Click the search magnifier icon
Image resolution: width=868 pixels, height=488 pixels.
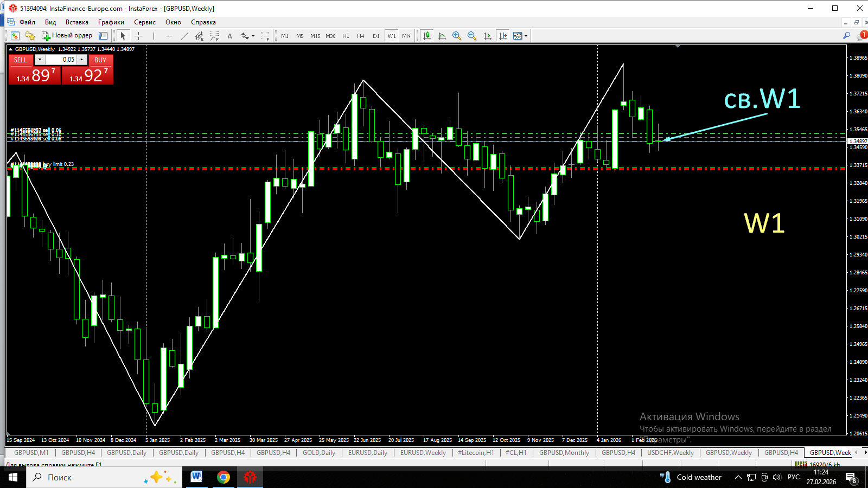pyautogui.click(x=846, y=36)
